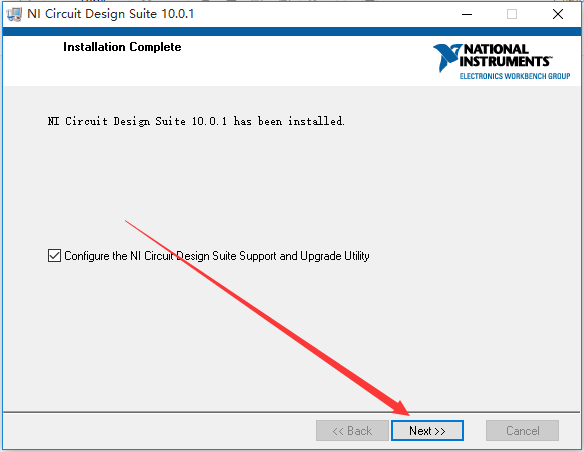Click the "Electronics Workbench Group" text
The width and height of the screenshot is (584, 452).
pyautogui.click(x=515, y=76)
